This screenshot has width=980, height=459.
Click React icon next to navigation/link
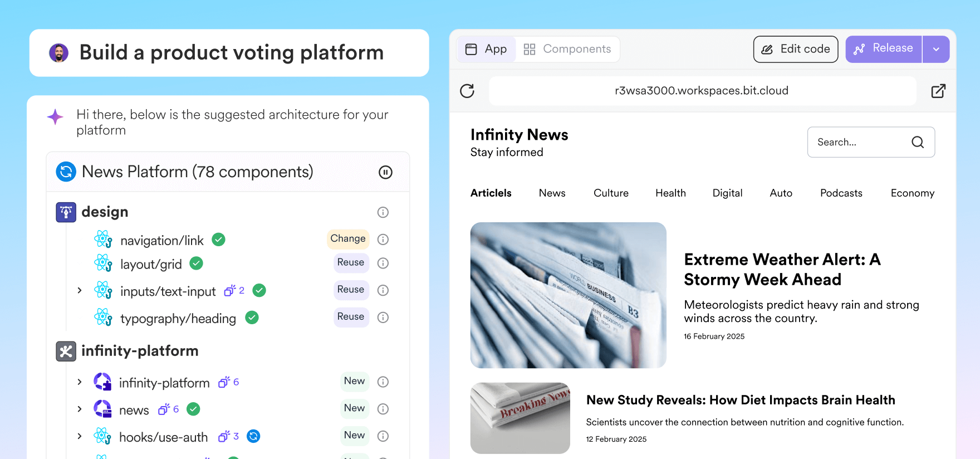[x=103, y=240]
